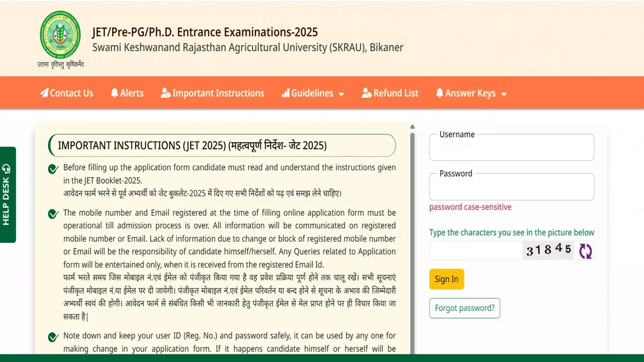The height and width of the screenshot is (362, 644).
Task: Click the green check icon beside the 'Note down and keep' instruction
Action: (53, 337)
